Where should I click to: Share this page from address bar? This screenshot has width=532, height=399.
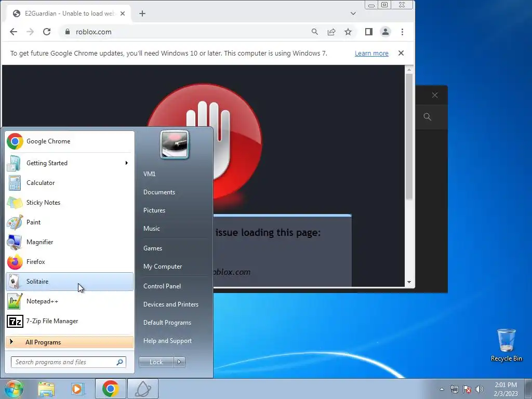pyautogui.click(x=331, y=32)
